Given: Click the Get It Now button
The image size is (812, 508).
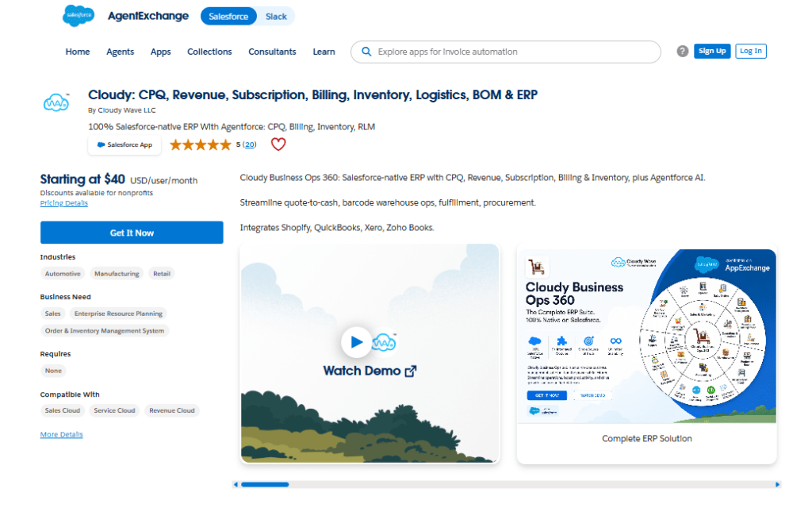Looking at the screenshot, I should [x=132, y=233].
